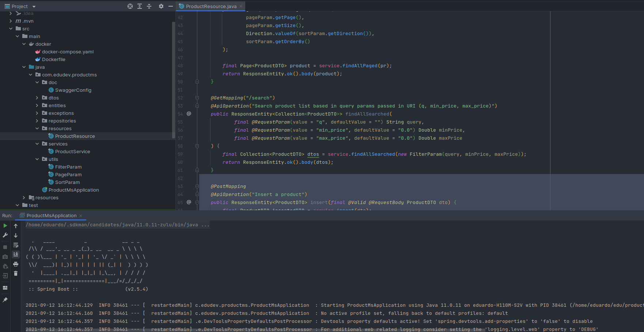The width and height of the screenshot is (644, 332).
Task: Click the dtos variable on line 59
Action: coord(313,154)
